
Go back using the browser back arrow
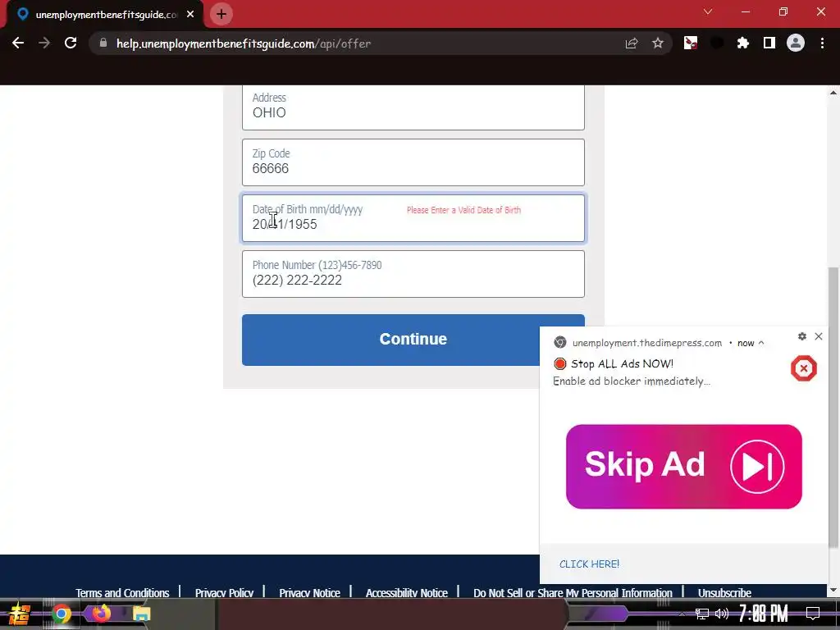click(x=18, y=43)
